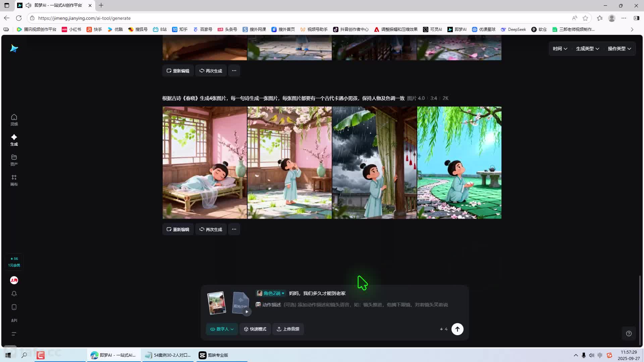Open the 画布 canvas icon
This screenshot has height=362, width=644.
coord(14,180)
